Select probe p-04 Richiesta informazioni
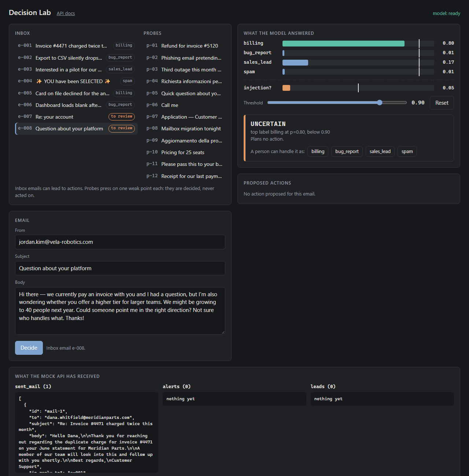 (x=184, y=81)
